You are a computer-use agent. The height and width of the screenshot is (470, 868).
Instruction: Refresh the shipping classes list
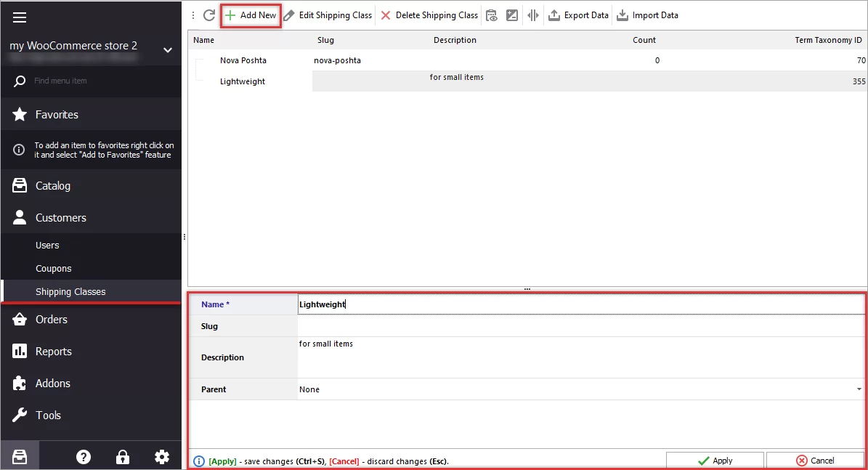click(x=209, y=15)
